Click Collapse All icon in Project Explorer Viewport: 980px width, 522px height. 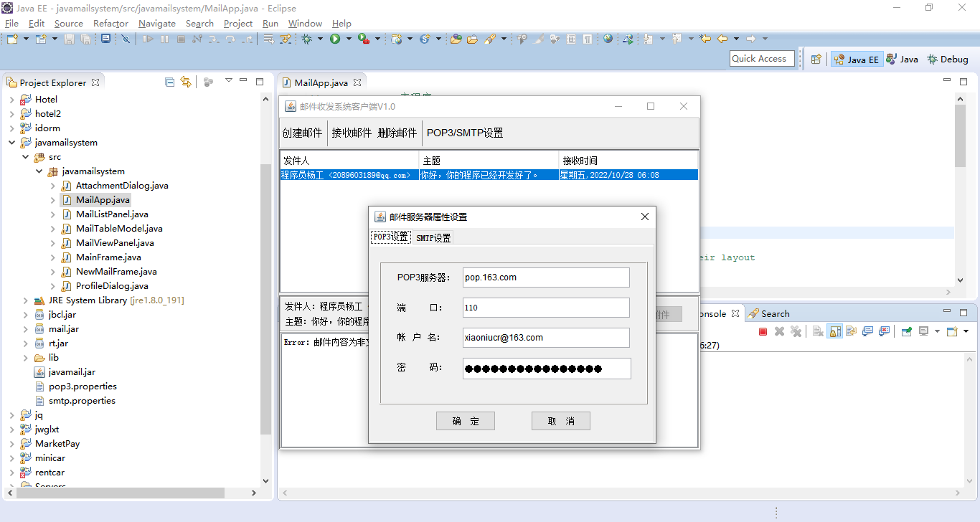coord(170,82)
